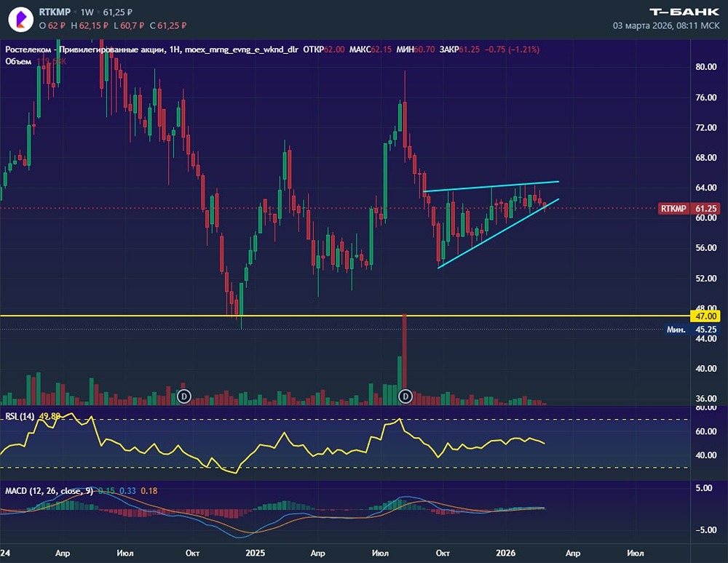Click the yellow 47.00 price level label

point(705,316)
